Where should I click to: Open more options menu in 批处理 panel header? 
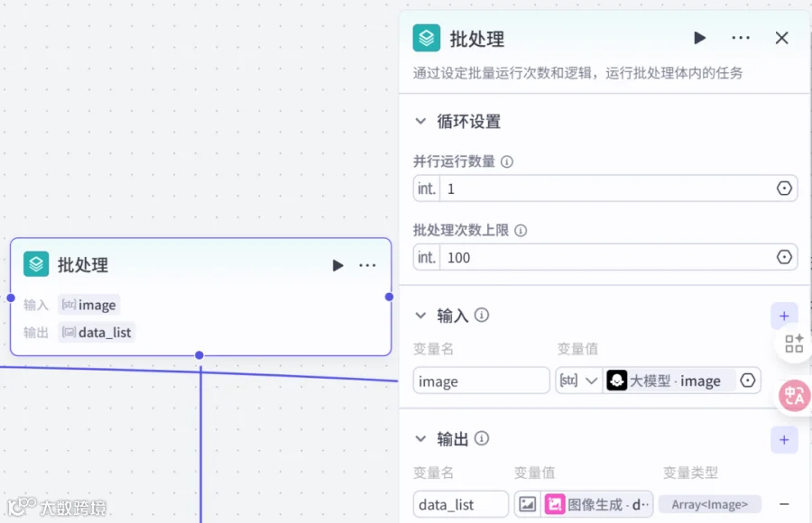pyautogui.click(x=741, y=38)
